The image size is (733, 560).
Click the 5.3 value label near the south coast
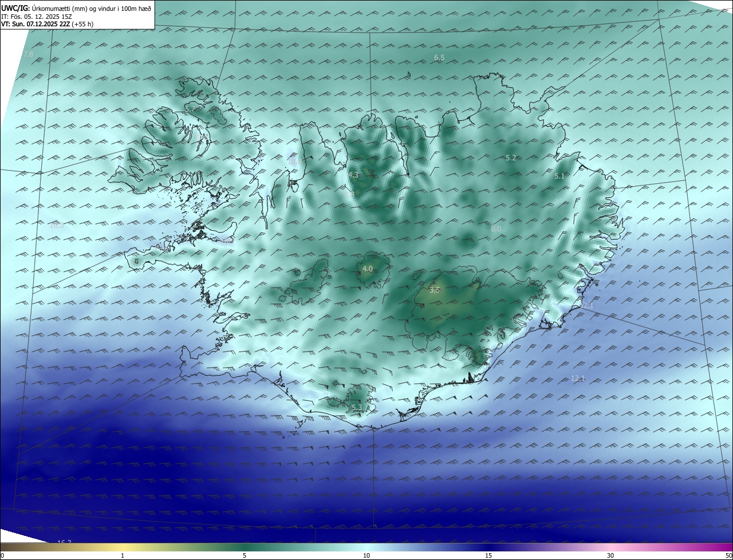(357, 408)
